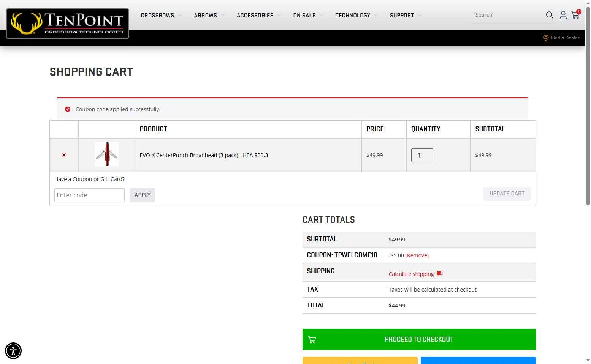This screenshot has width=591, height=364.
Task: Open the shopping cart icon in header
Action: [x=575, y=15]
